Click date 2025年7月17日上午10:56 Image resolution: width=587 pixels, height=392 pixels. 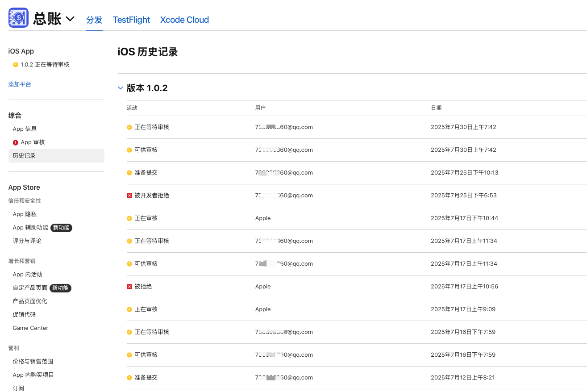point(464,287)
